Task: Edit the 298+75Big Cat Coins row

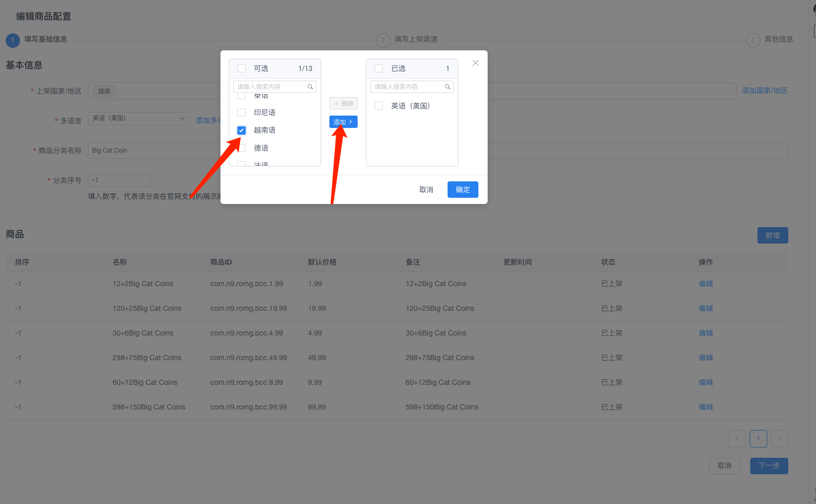Action: [706, 358]
